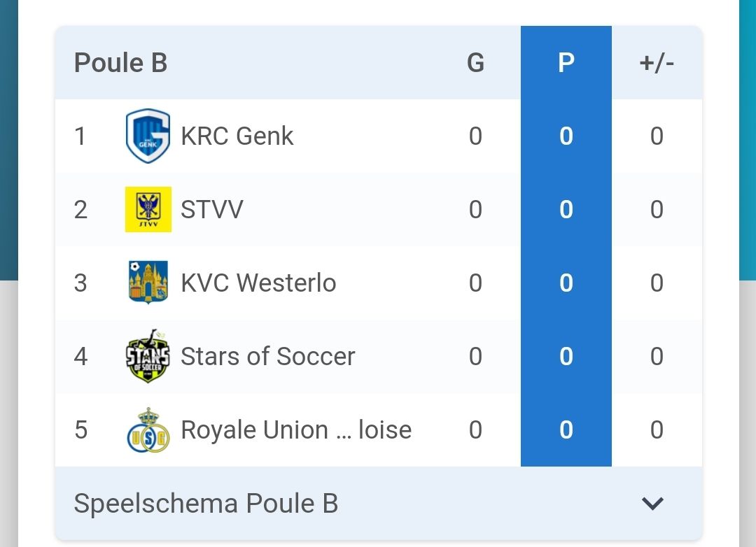Select the P points column header

point(566,63)
